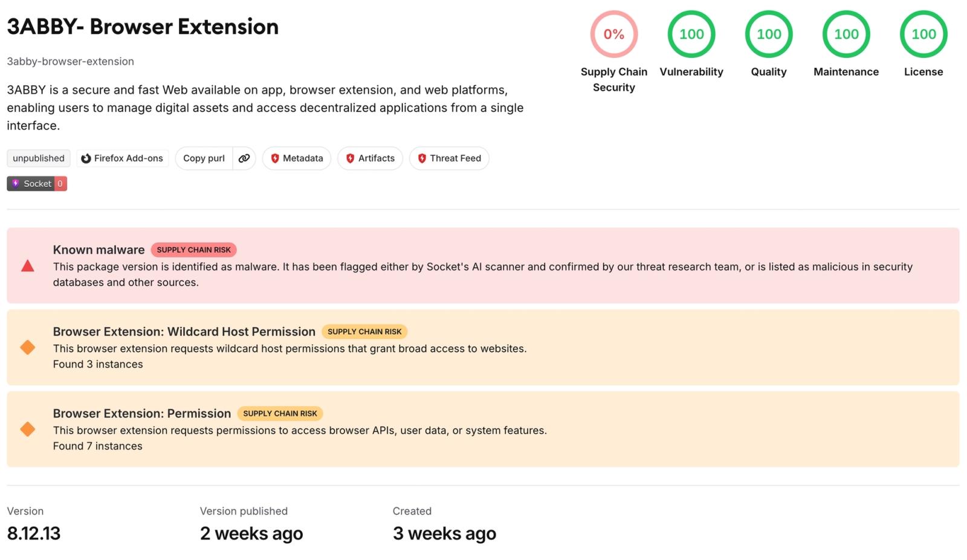Open the Artifacts page
Viewport: 967px width, 560px height.
tap(370, 158)
